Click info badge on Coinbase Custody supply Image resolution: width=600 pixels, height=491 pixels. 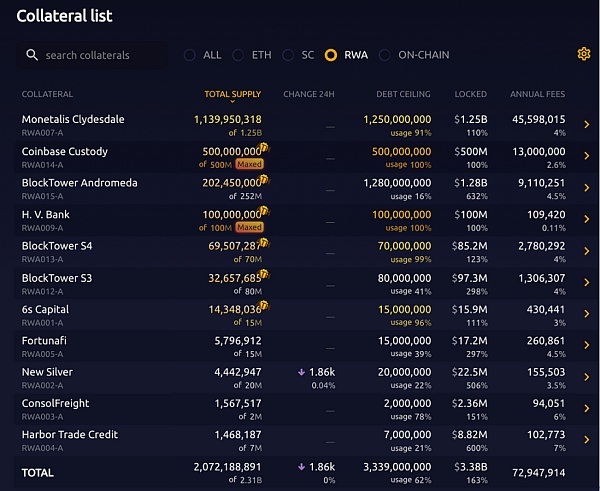pyautogui.click(x=266, y=147)
